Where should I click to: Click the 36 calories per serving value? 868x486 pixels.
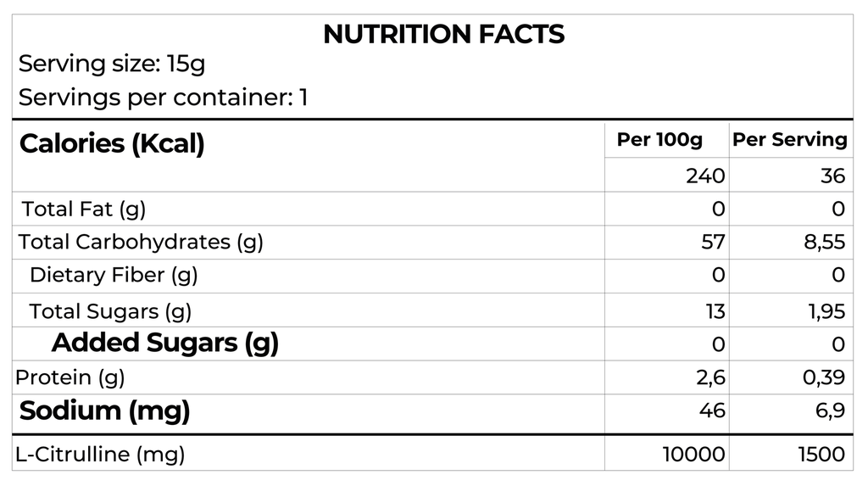832,176
